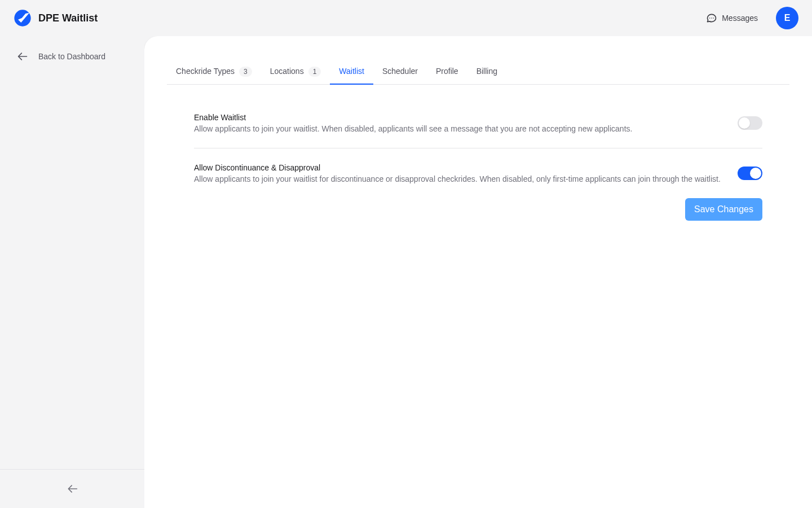This screenshot has width=812, height=508.
Task: Collapse the sidebar using the bottom arrow
Action: pos(72,489)
